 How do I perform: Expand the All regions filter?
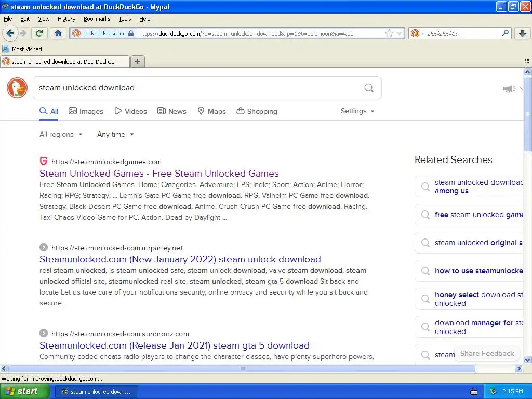coord(61,135)
